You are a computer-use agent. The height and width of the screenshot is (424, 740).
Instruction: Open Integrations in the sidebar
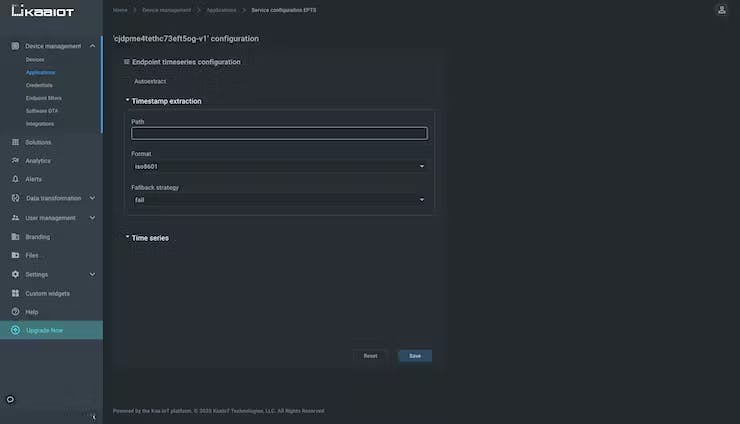coord(40,124)
